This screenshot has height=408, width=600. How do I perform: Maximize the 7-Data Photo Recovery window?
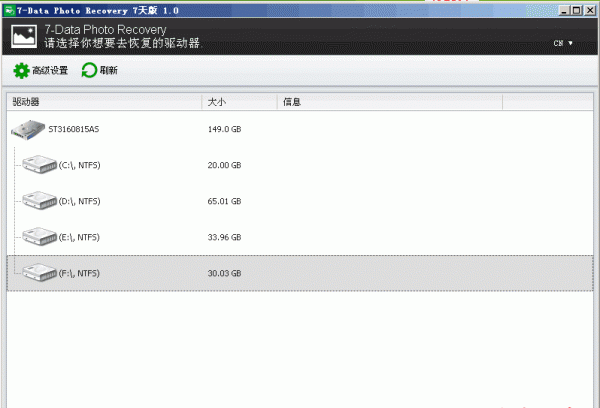(x=576, y=11)
